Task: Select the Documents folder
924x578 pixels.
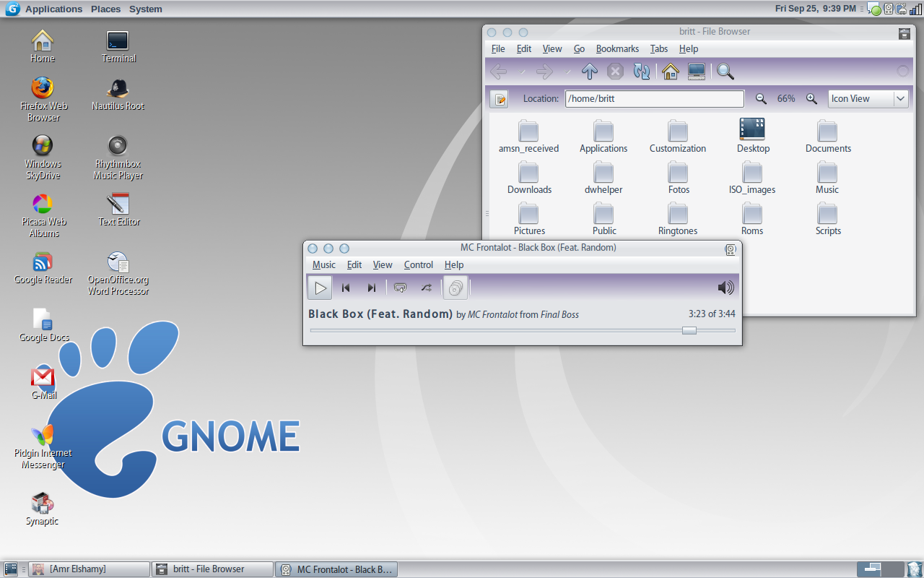Action: pyautogui.click(x=828, y=137)
